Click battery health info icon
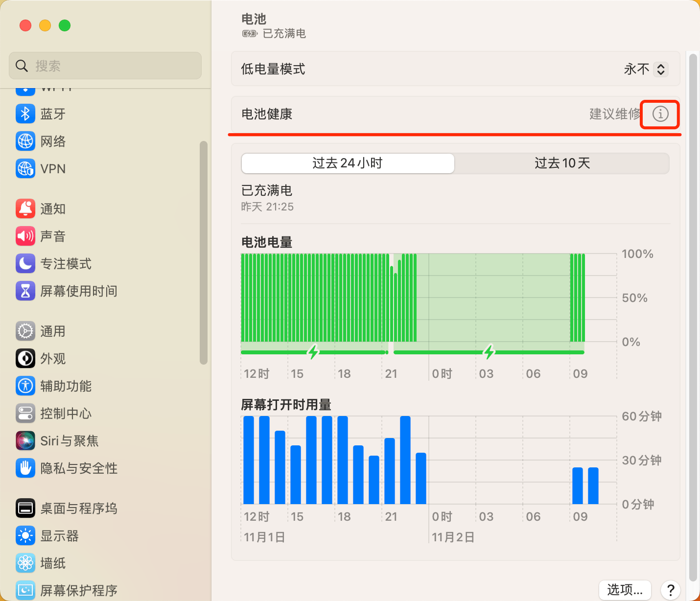700x601 pixels. point(660,114)
